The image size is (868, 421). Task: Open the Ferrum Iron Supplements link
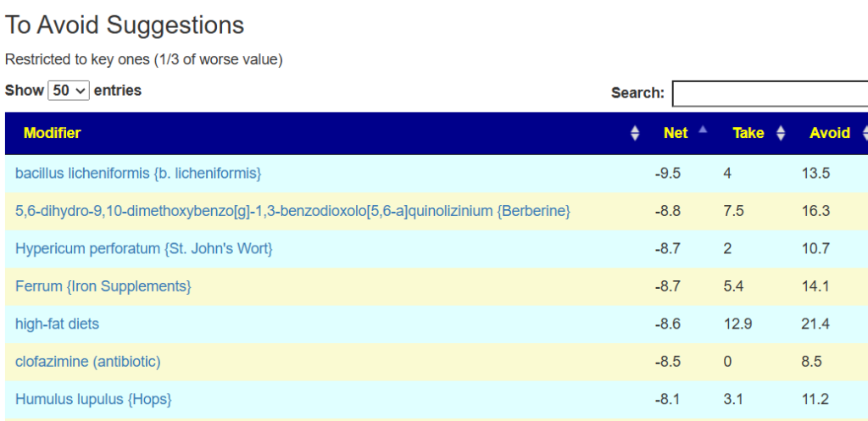(x=103, y=286)
